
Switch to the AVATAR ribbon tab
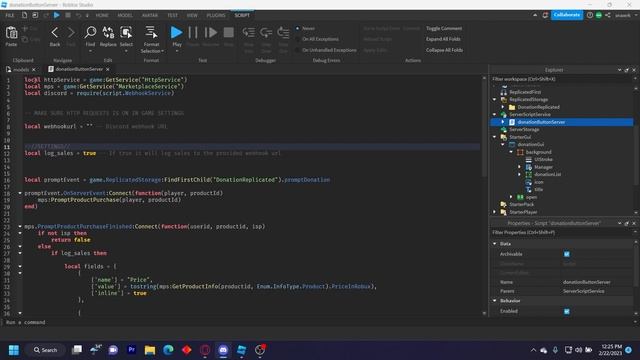150,15
